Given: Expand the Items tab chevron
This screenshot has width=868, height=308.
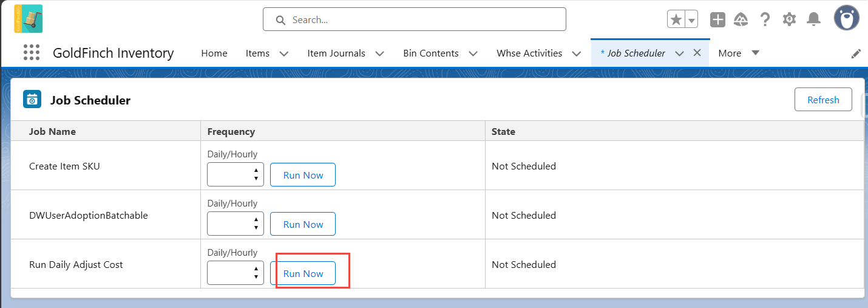Looking at the screenshot, I should tap(283, 53).
